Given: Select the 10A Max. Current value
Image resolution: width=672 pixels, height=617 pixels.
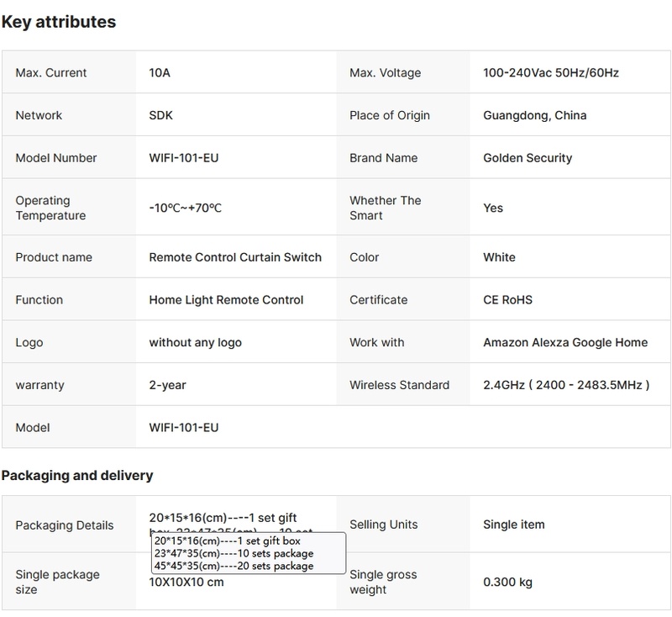Looking at the screenshot, I should click(160, 73).
